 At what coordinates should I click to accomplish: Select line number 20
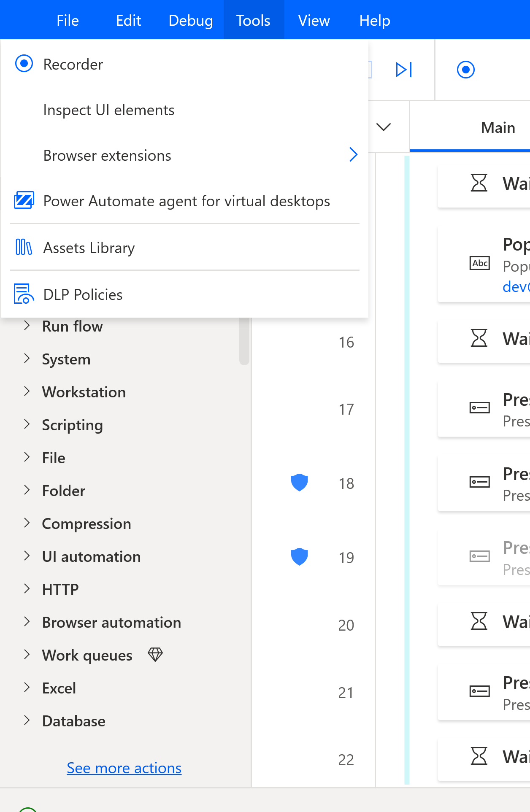click(x=346, y=625)
